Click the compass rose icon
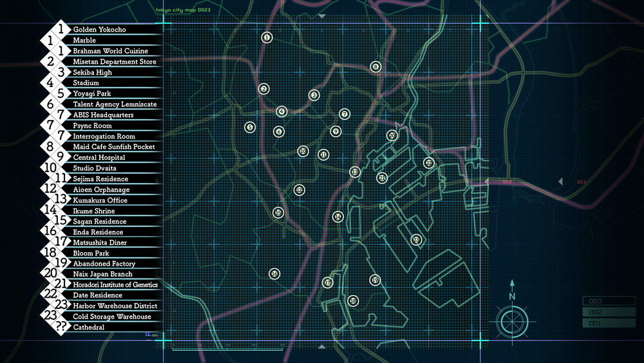 pos(512,322)
